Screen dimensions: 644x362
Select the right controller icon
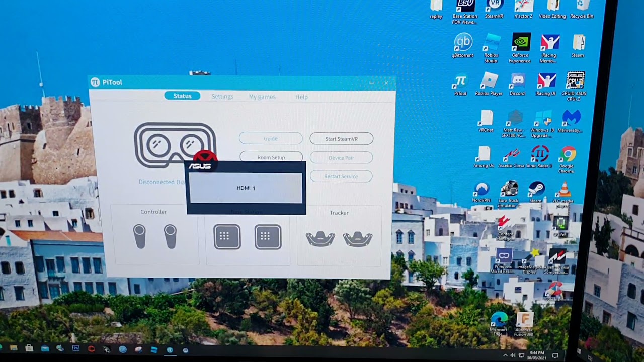(171, 236)
